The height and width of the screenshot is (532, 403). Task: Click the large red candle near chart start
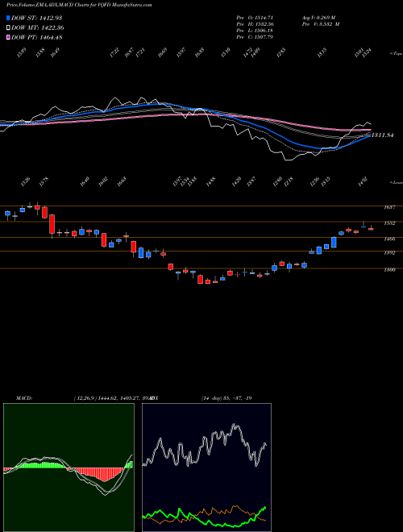pos(52,224)
